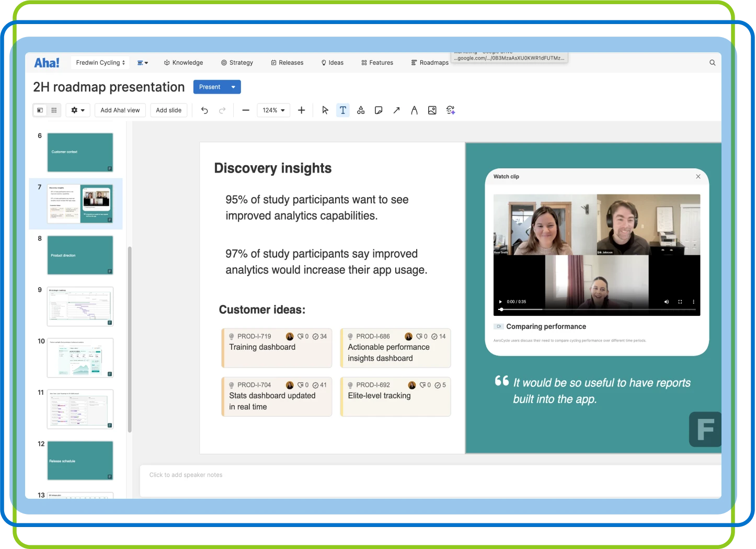756x549 pixels.
Task: Close the Watch clip panel
Action: point(698,177)
